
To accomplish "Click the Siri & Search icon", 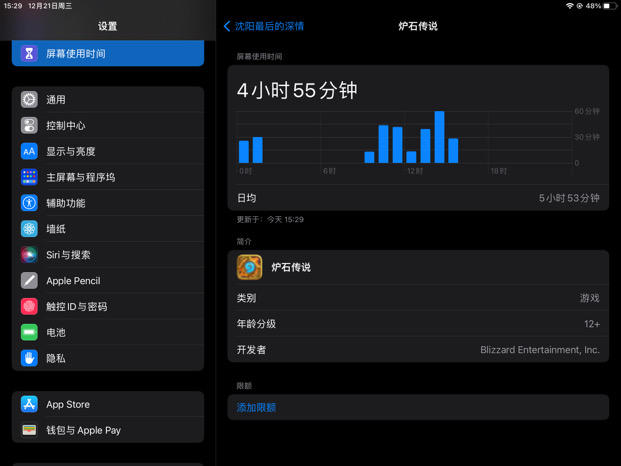I will point(29,255).
